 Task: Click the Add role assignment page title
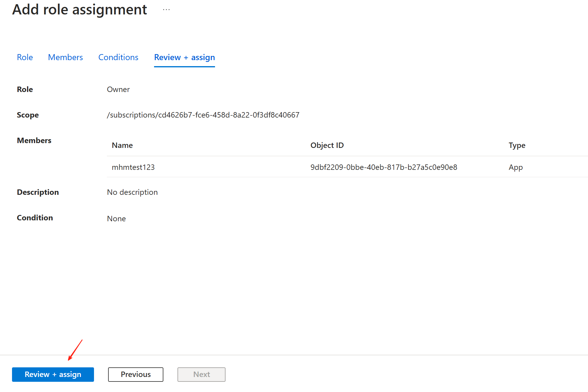[x=80, y=10]
